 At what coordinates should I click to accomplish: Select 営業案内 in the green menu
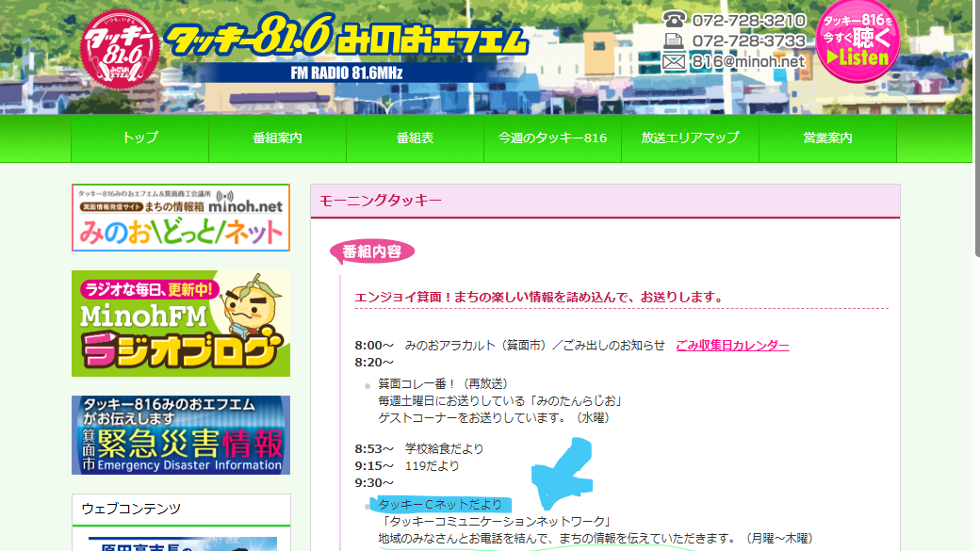827,138
